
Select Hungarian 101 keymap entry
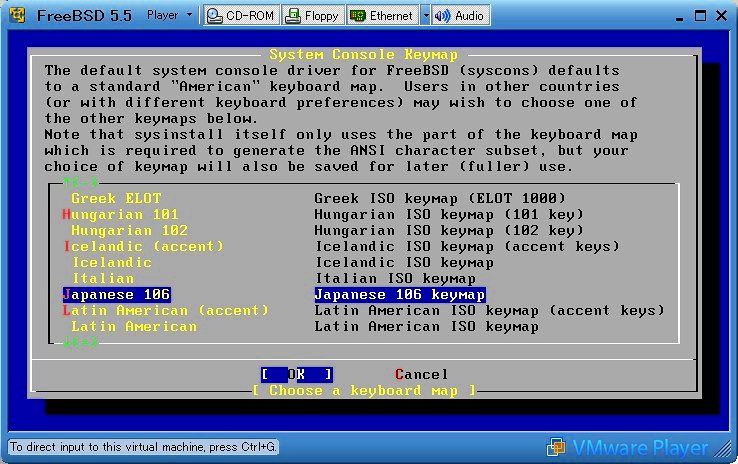[120, 214]
